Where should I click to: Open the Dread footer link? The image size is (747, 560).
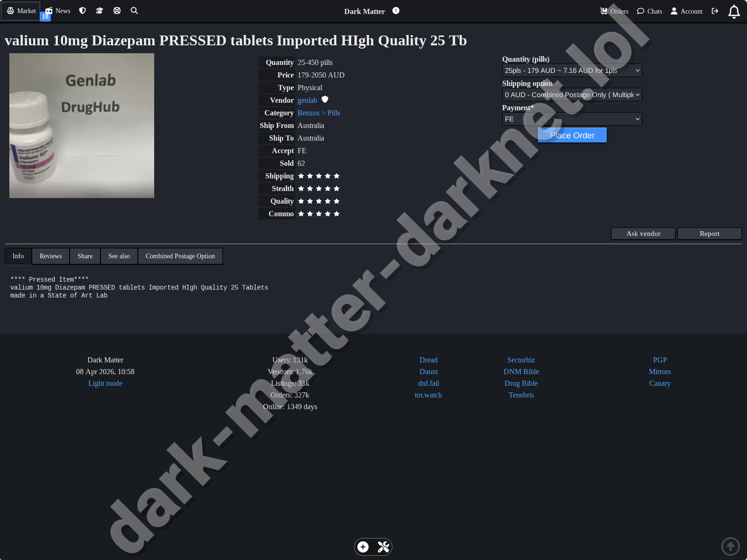click(x=428, y=360)
